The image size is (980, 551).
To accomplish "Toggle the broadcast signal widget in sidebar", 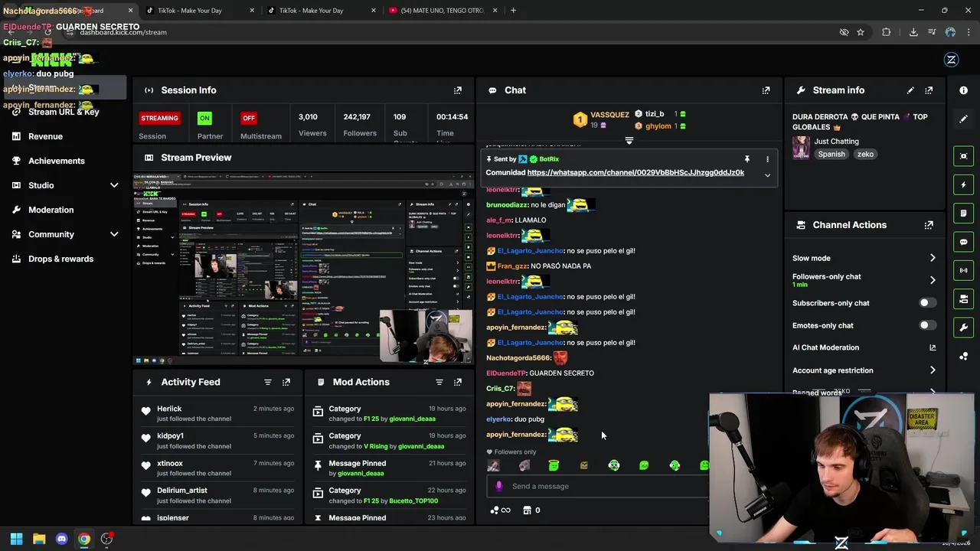I will 963,270.
